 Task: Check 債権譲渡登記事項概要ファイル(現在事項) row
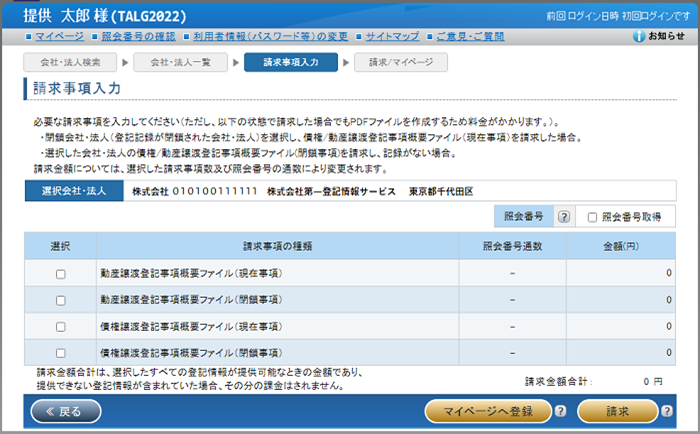coord(61,327)
